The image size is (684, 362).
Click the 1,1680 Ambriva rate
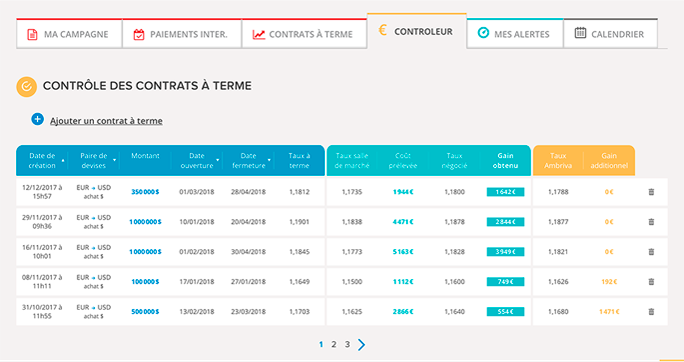coord(558,312)
